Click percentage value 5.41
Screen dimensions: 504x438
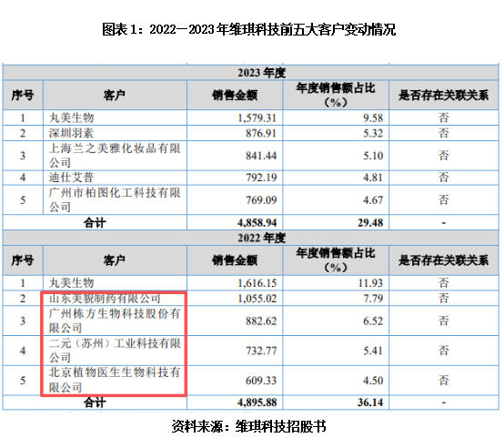pyautogui.click(x=373, y=351)
